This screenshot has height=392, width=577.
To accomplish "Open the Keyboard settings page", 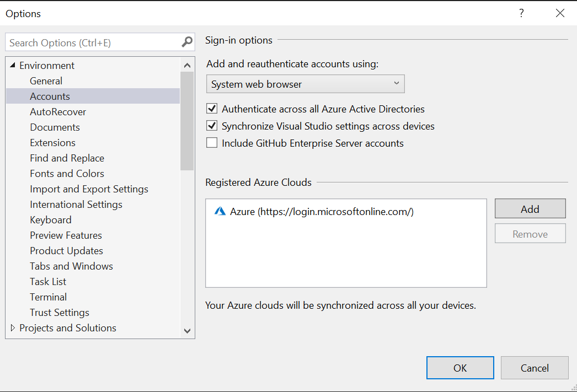I will point(50,219).
